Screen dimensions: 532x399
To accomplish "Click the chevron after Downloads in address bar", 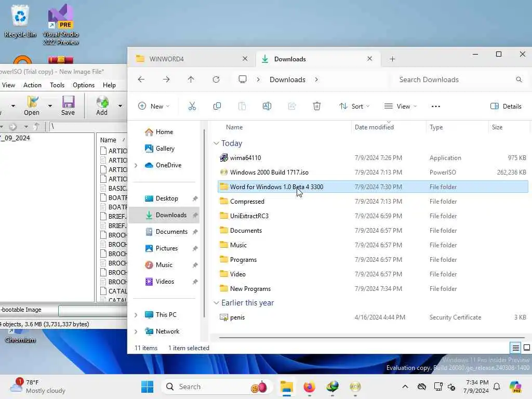I will (x=316, y=79).
